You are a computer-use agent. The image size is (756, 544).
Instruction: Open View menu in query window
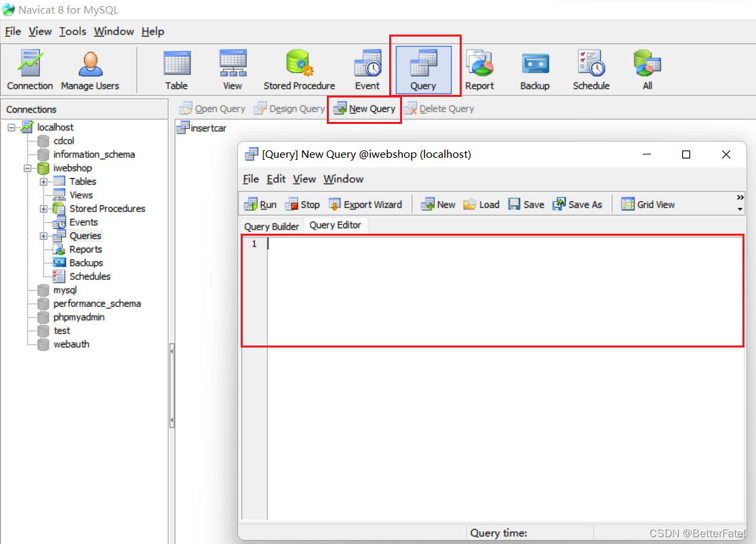pyautogui.click(x=304, y=180)
